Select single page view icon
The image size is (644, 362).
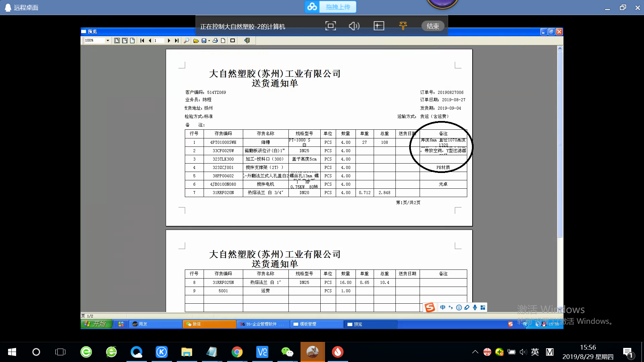pos(117,41)
